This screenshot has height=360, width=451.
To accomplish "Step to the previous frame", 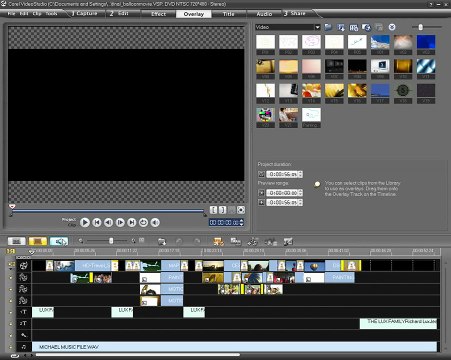I will (x=108, y=222).
